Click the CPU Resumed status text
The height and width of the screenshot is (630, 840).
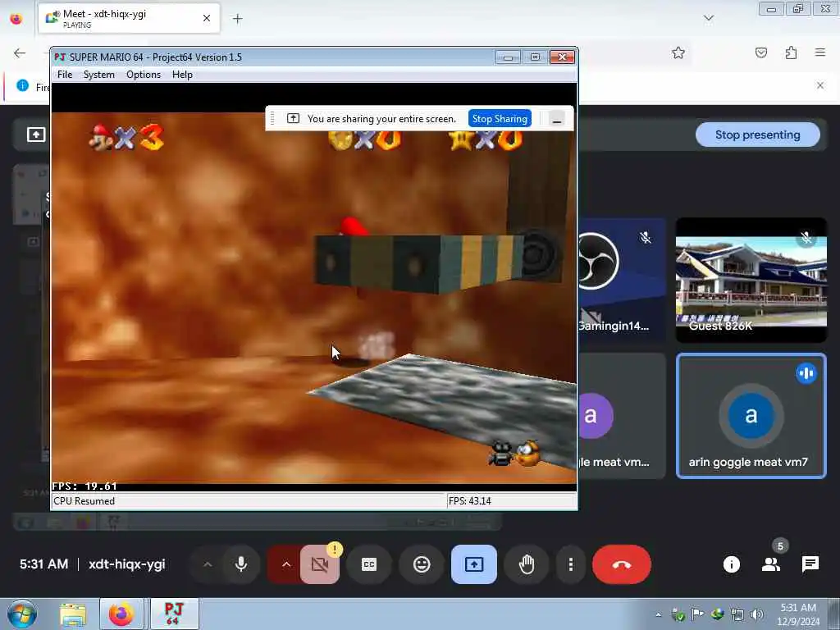[x=84, y=501]
